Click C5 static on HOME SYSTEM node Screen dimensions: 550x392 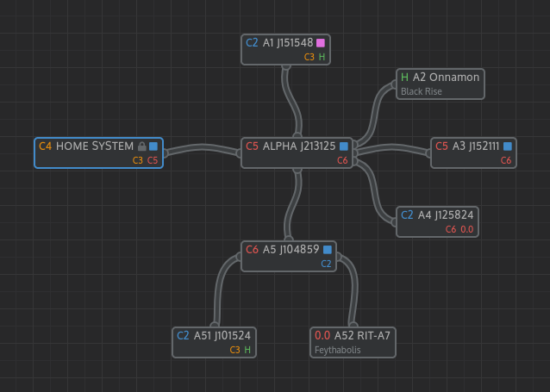point(153,160)
